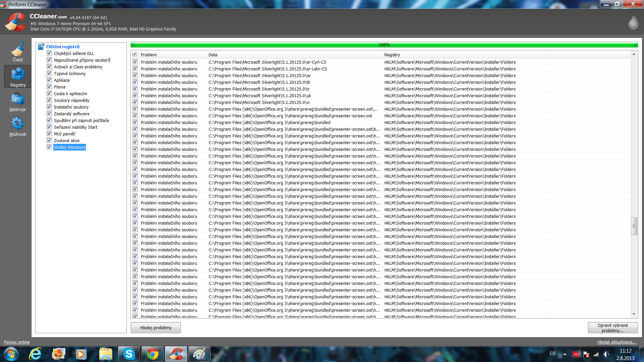Open the Windows Start menu
This screenshot has width=644, height=362.
pyautogui.click(x=11, y=354)
